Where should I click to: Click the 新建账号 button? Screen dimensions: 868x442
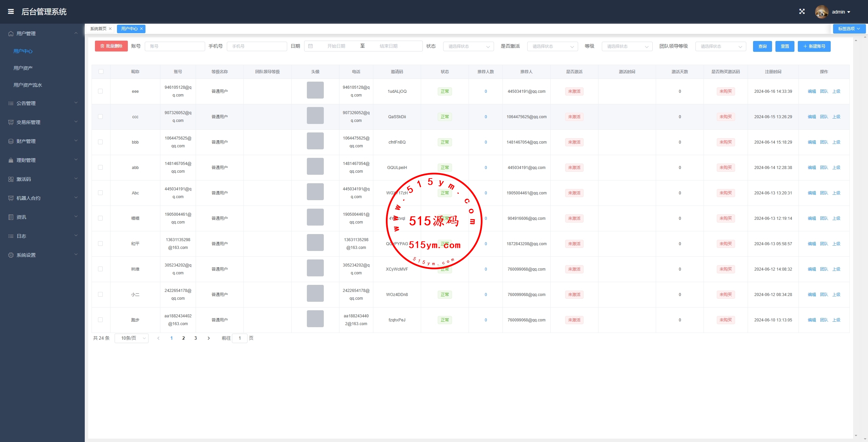click(814, 46)
